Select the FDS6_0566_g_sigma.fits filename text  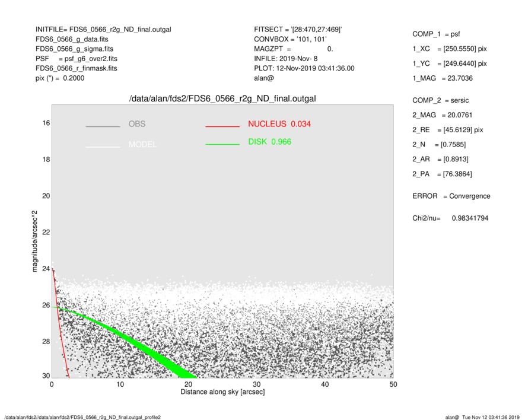point(74,49)
